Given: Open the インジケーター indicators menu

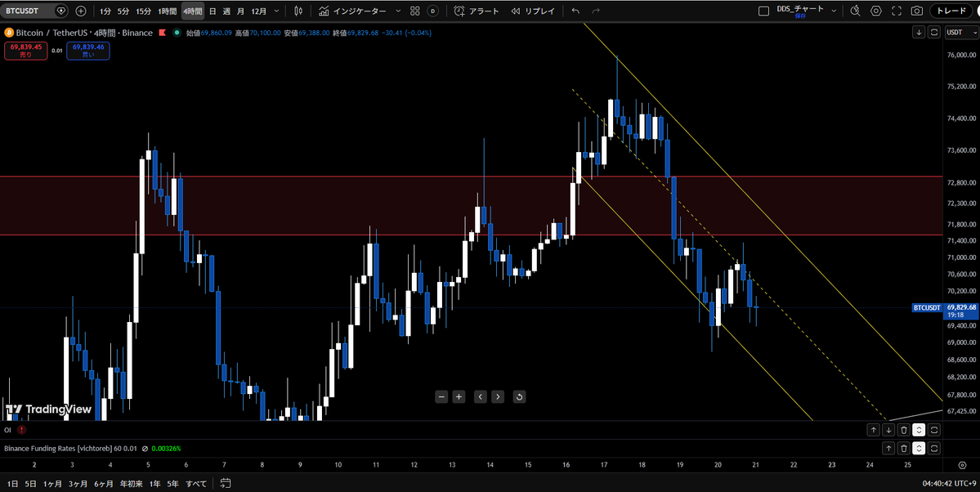Looking at the screenshot, I should (352, 11).
